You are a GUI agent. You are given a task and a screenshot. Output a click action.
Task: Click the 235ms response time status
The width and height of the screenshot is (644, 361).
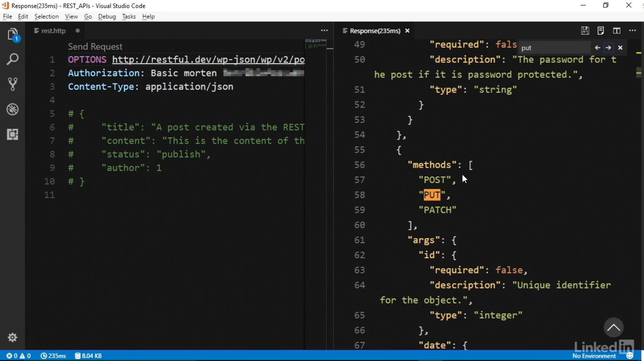53,356
